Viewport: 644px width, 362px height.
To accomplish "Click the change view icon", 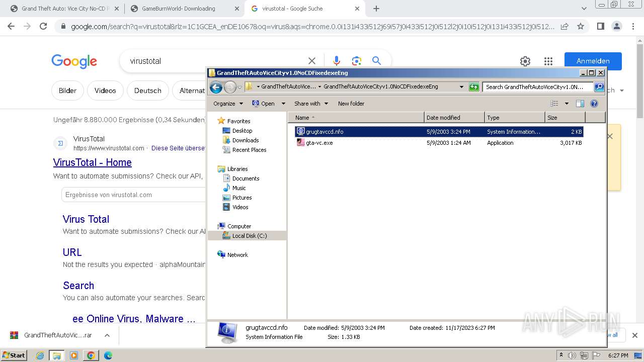I will [554, 104].
